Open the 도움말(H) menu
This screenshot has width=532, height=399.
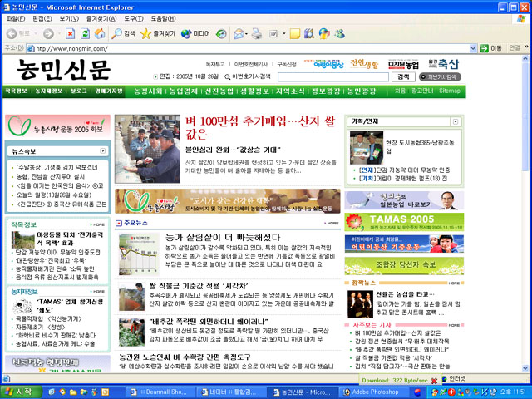163,18
